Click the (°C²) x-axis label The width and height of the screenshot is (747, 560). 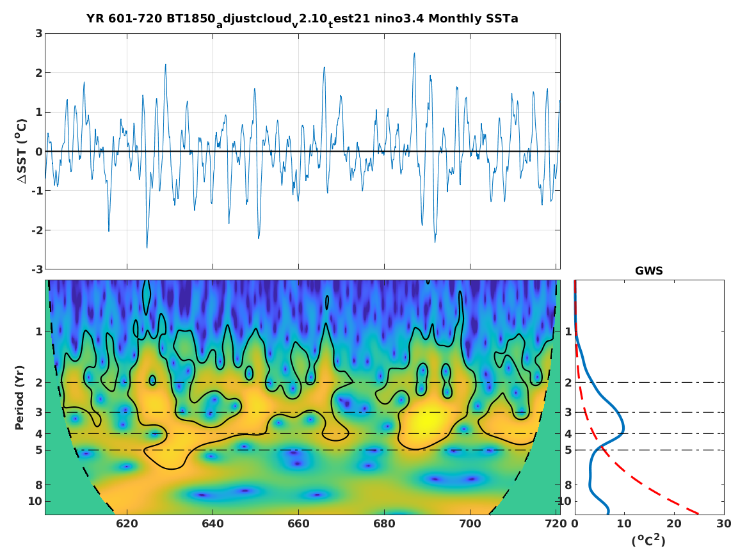(x=648, y=540)
